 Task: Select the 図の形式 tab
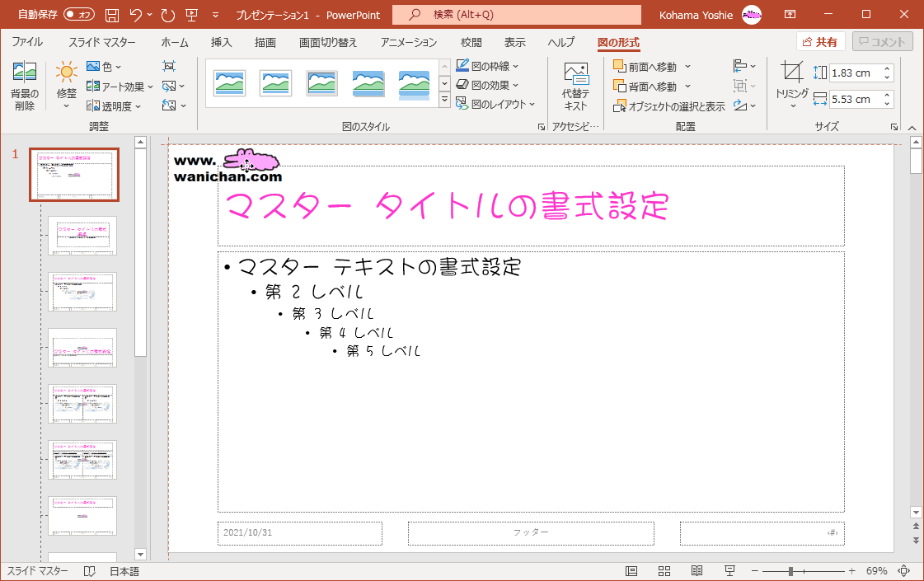pyautogui.click(x=618, y=42)
